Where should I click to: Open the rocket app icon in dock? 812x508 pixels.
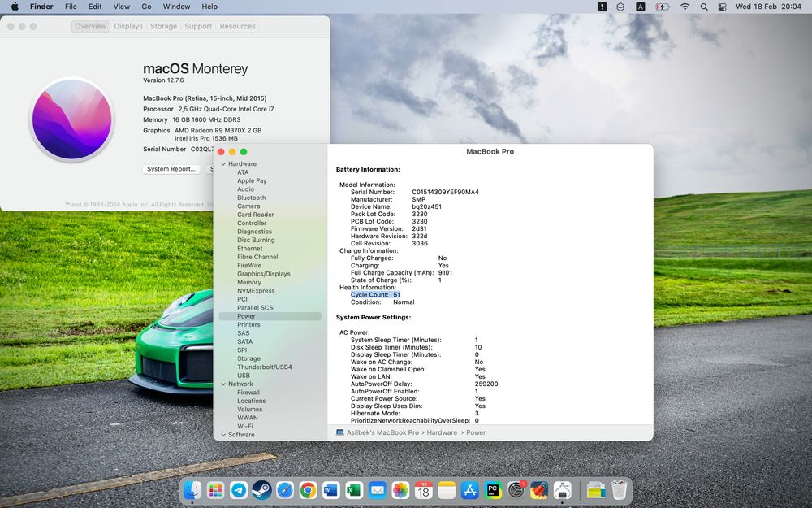pos(539,490)
